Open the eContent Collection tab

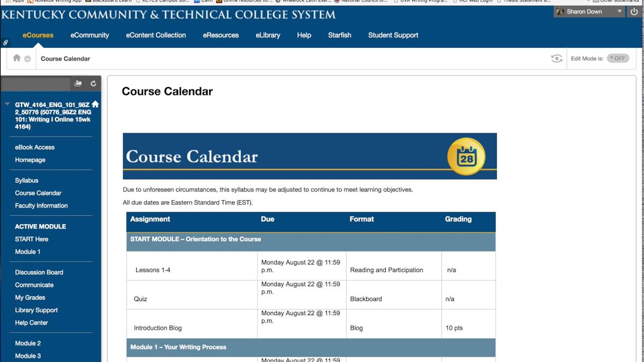(156, 35)
